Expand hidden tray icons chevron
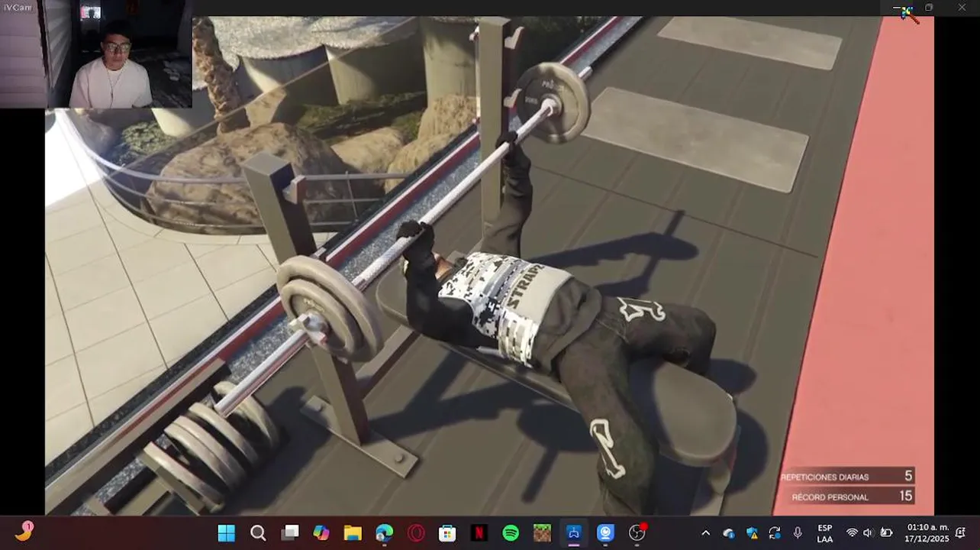This screenshot has height=550, width=980. 705,533
